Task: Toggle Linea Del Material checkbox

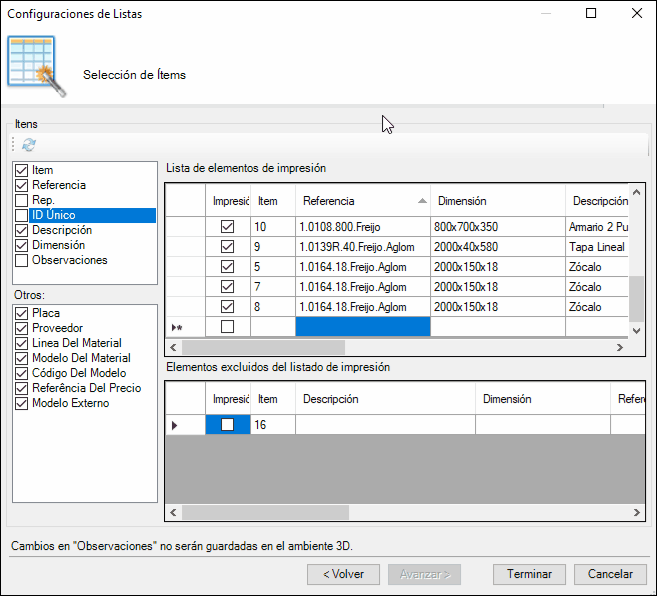Action: coord(21,343)
